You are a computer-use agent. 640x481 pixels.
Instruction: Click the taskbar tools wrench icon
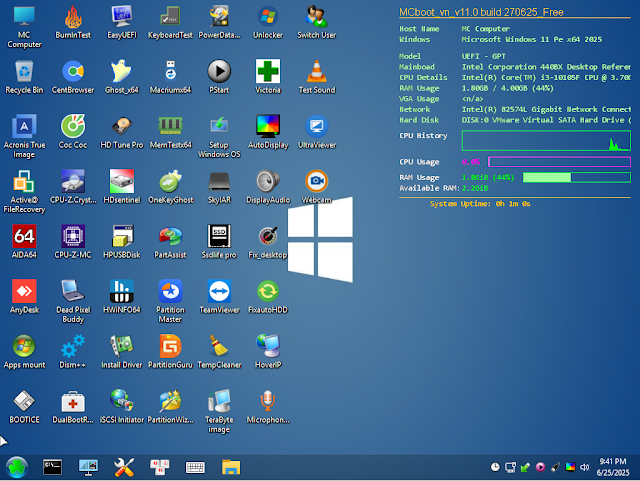coord(124,467)
